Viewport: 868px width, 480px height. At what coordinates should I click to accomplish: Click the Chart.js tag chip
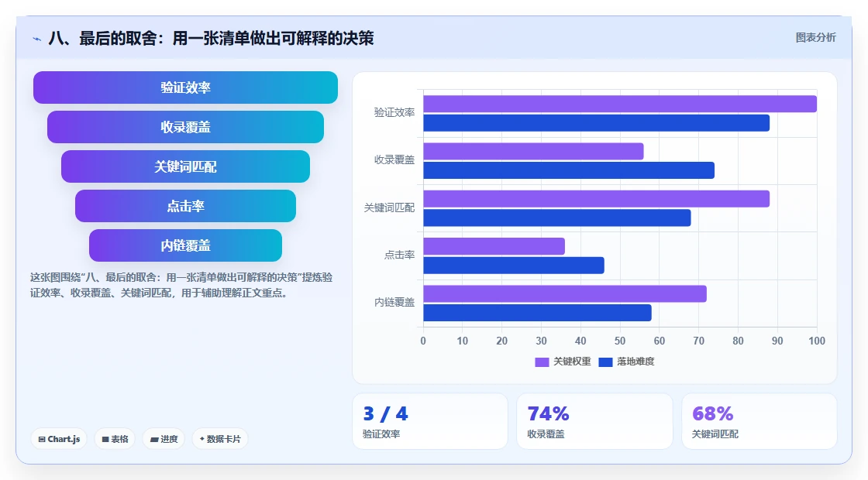(59, 439)
